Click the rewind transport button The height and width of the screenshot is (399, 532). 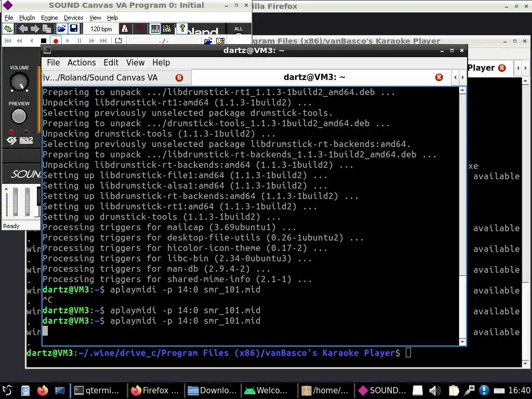(x=19, y=41)
